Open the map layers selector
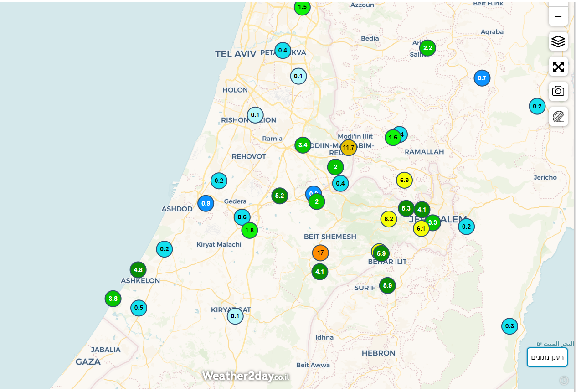The width and height of the screenshot is (576, 392). coord(558,41)
